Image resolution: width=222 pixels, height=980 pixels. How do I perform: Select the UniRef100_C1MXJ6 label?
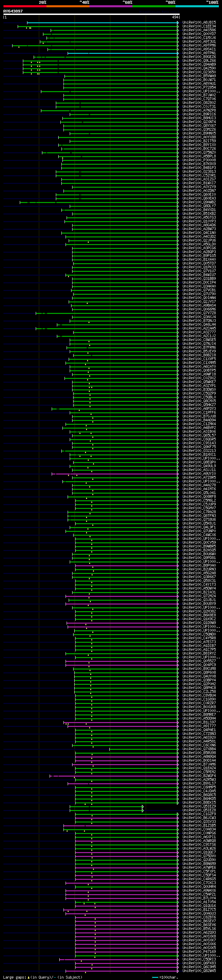pos(199,38)
